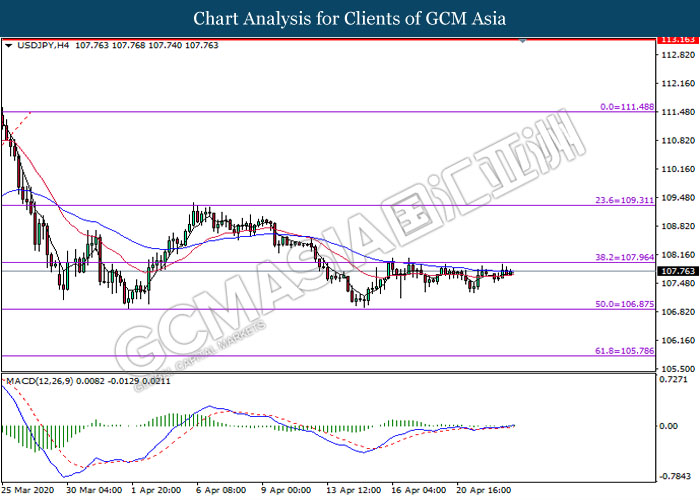Click the 110.160 price scale value

click(x=678, y=169)
